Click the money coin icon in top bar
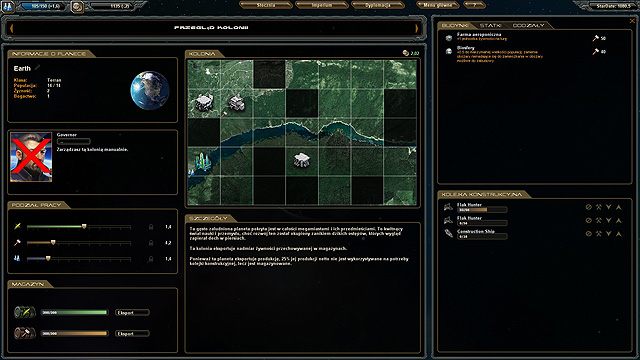This screenshot has width=640, height=360. (77, 7)
